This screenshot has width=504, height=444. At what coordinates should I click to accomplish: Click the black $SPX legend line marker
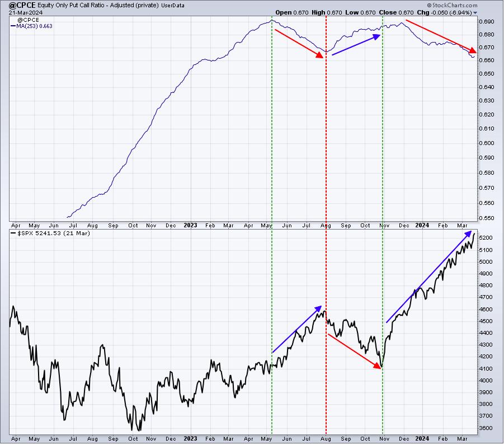[13, 233]
